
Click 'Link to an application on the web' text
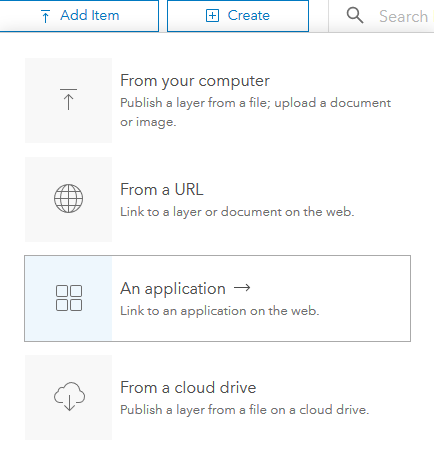pyautogui.click(x=220, y=311)
